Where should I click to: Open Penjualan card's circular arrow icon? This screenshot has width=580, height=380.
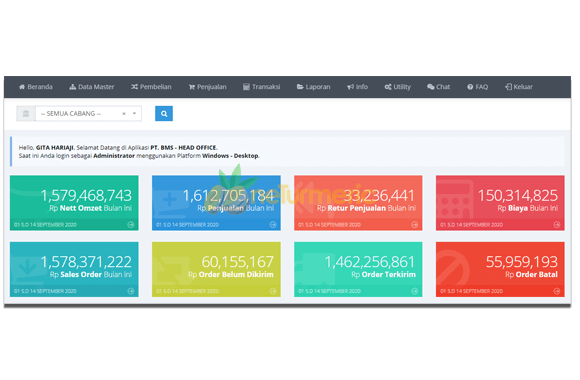pos(273,225)
